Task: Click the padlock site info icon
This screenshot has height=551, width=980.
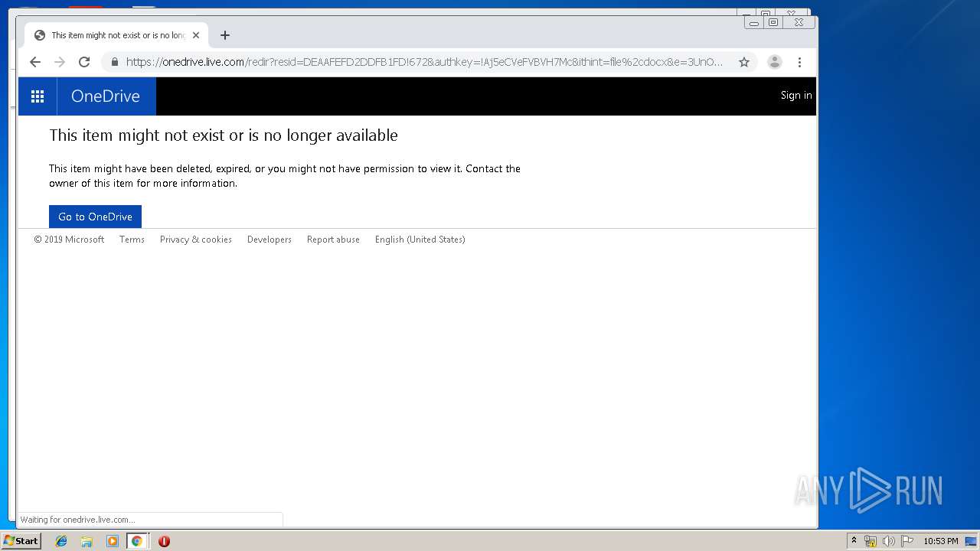Action: [115, 62]
